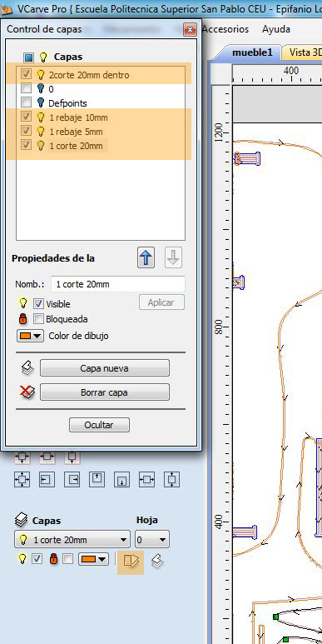The width and height of the screenshot is (322, 644).
Task: Click lightbulb of Defpoints layer
Action: click(x=40, y=102)
